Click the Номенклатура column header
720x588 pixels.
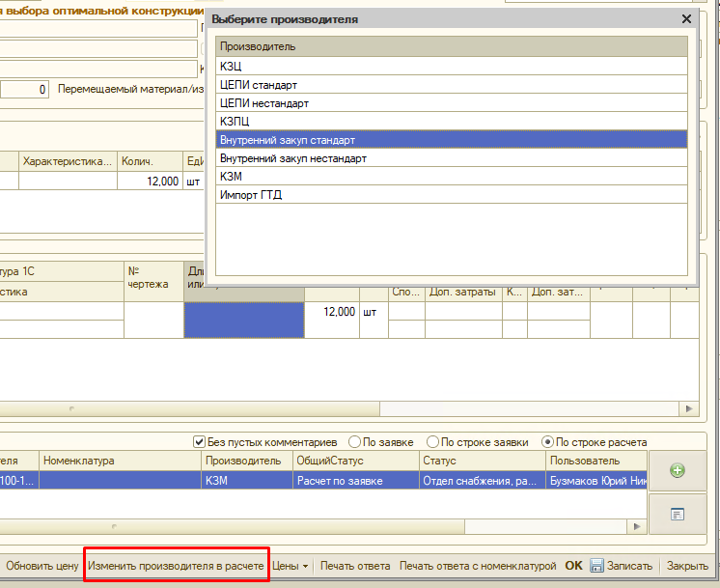pyautogui.click(x=120, y=461)
